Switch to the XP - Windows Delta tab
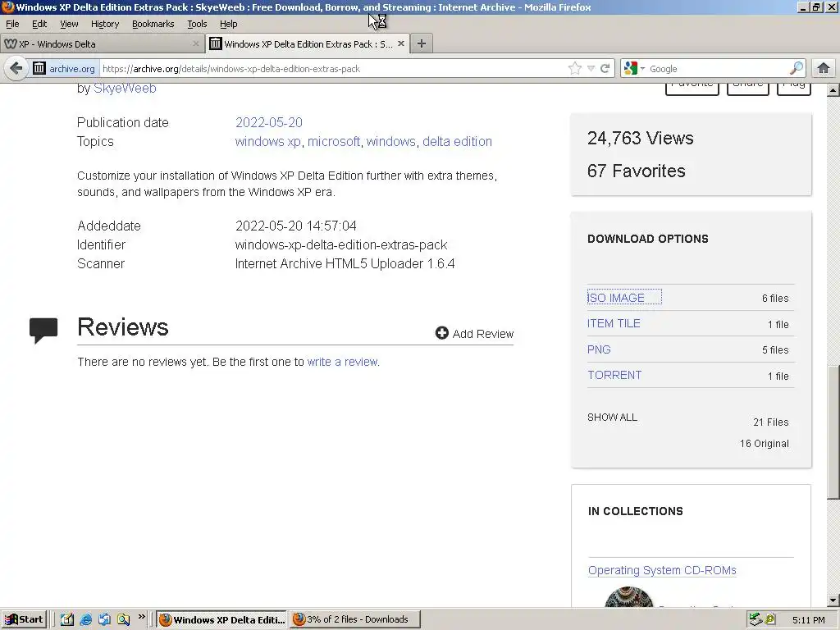The height and width of the screenshot is (630, 840). (102, 44)
